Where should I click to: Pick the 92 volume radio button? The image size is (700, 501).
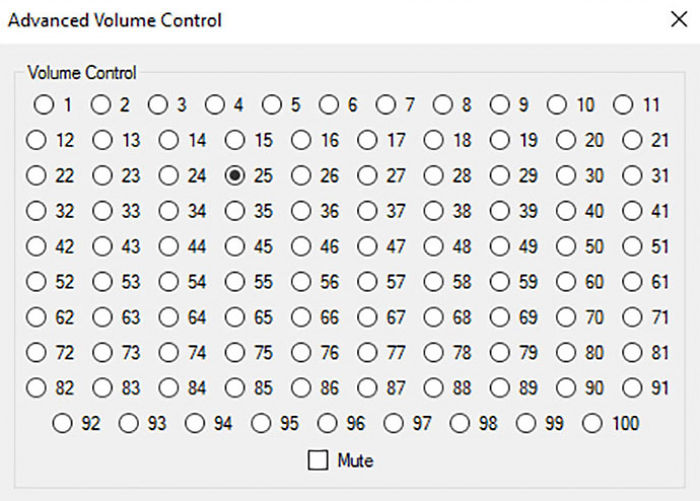point(62,423)
